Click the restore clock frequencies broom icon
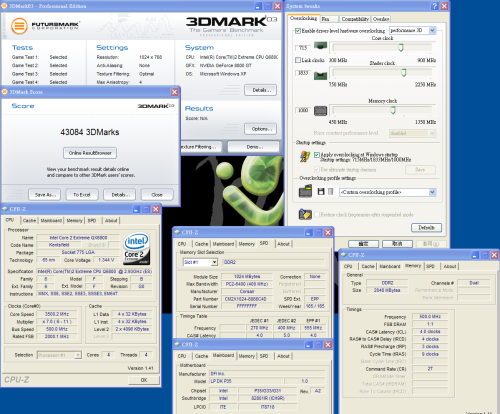 305,214
